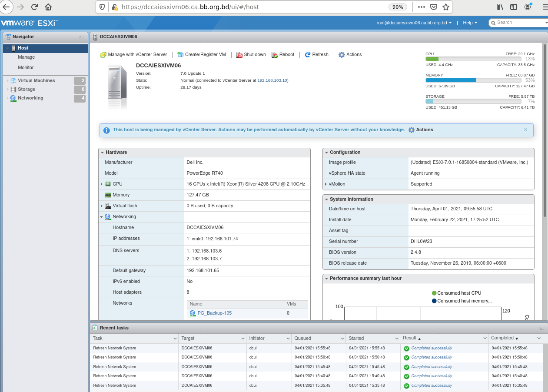This screenshot has height=392, width=548.
Task: Collapse the Hardware panel
Action: click(102, 153)
